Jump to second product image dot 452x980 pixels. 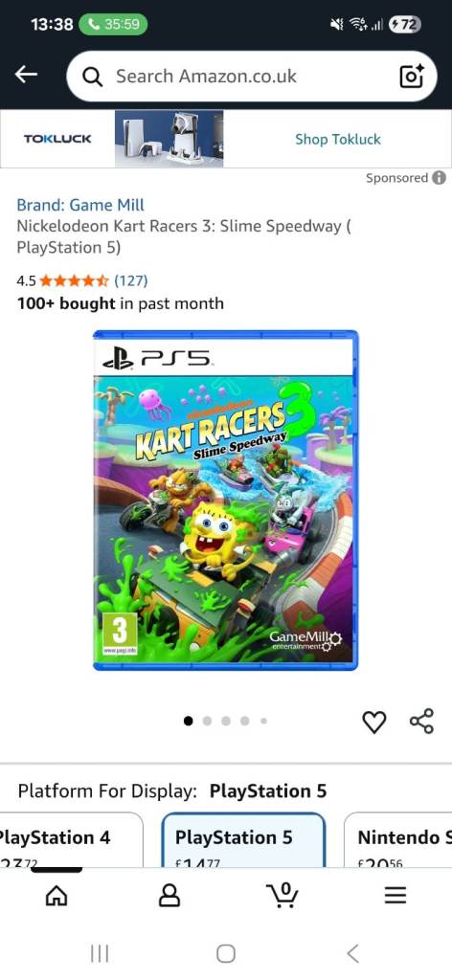click(207, 721)
